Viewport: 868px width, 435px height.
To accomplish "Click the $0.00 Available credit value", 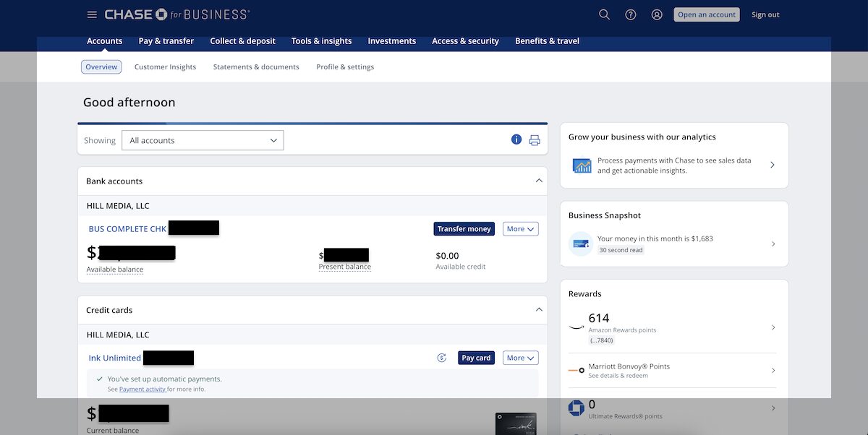I will (447, 256).
